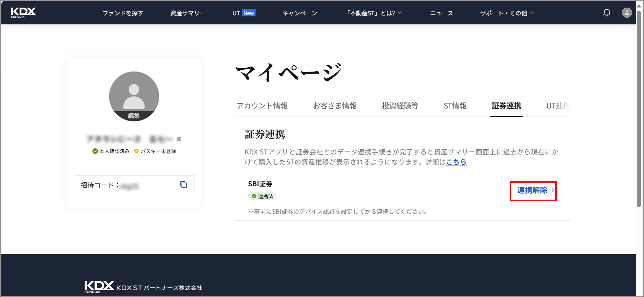This screenshot has width=644, height=297.
Task: Open the こちら details link
Action: click(x=456, y=162)
